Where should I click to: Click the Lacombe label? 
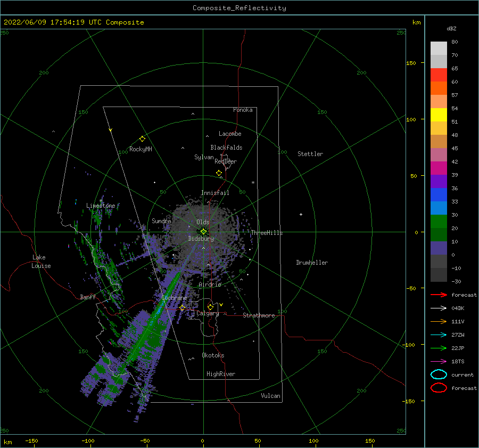coord(230,134)
